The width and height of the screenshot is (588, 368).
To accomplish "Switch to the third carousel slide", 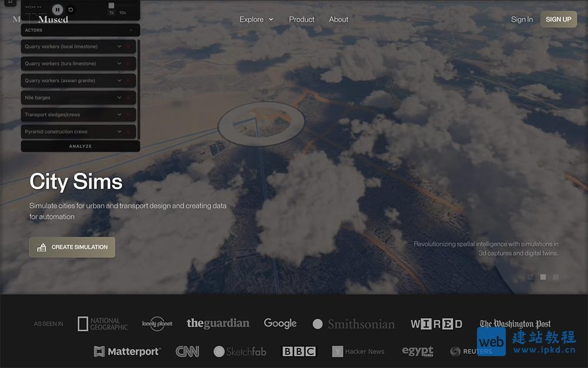I will (556, 277).
